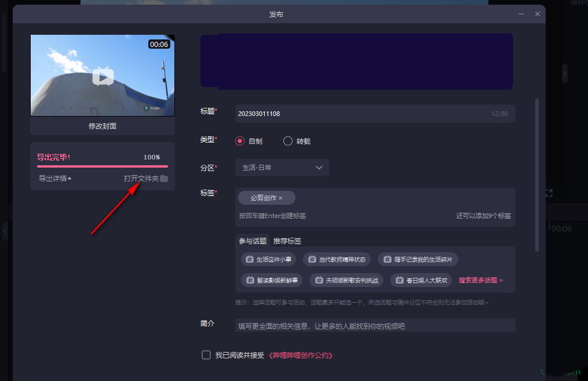Click hash icon of 生活这件小事
The image size is (588, 381).
pyautogui.click(x=249, y=259)
